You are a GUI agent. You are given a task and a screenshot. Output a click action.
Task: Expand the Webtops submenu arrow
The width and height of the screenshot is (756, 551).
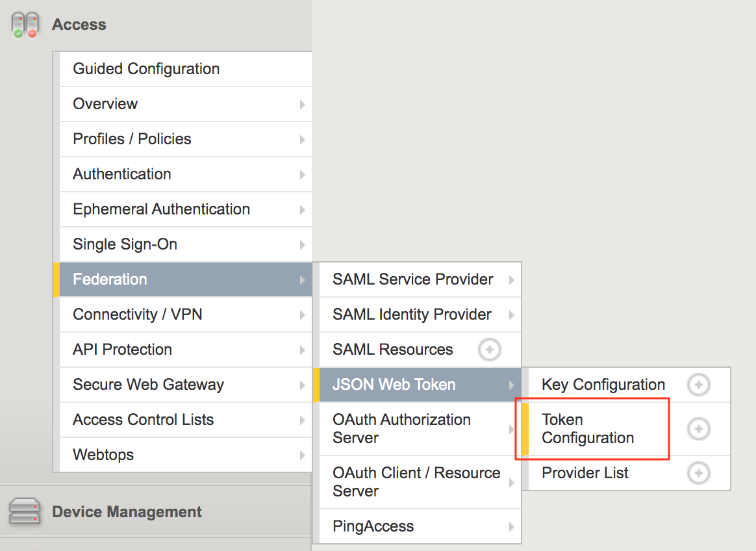tap(302, 455)
